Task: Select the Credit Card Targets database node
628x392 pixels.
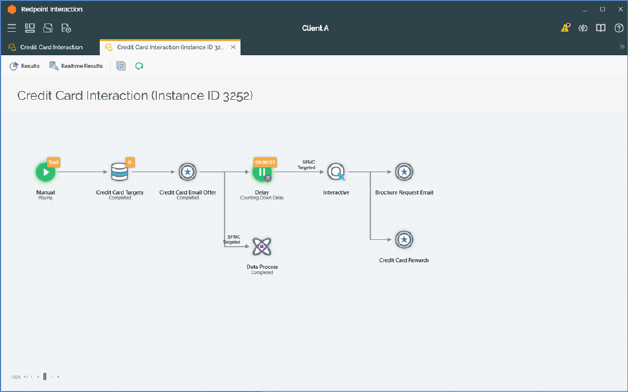Action: (x=119, y=172)
